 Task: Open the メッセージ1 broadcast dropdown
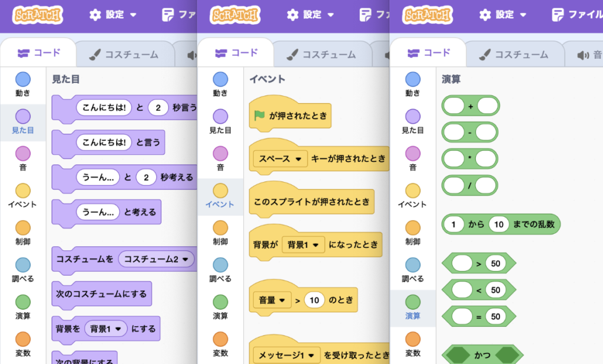pos(286,354)
